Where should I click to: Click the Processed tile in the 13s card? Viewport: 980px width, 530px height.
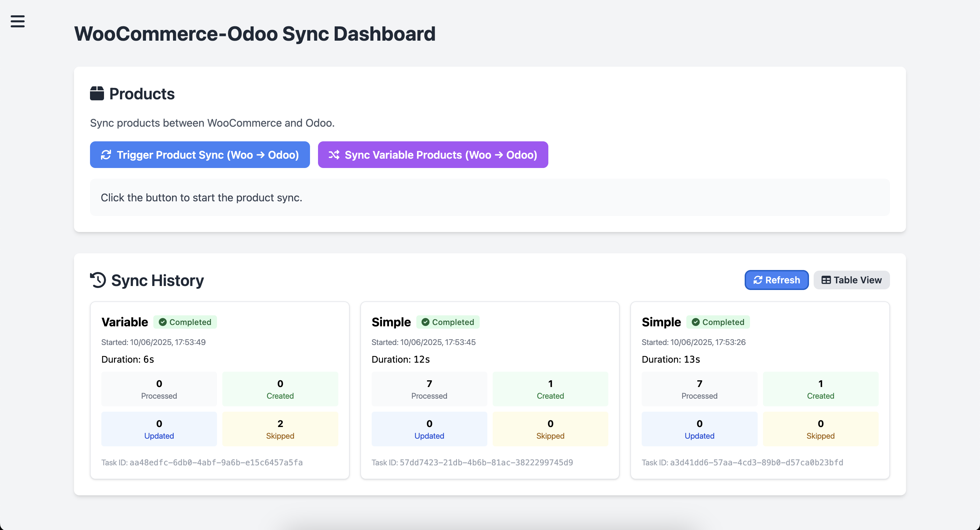pyautogui.click(x=699, y=389)
